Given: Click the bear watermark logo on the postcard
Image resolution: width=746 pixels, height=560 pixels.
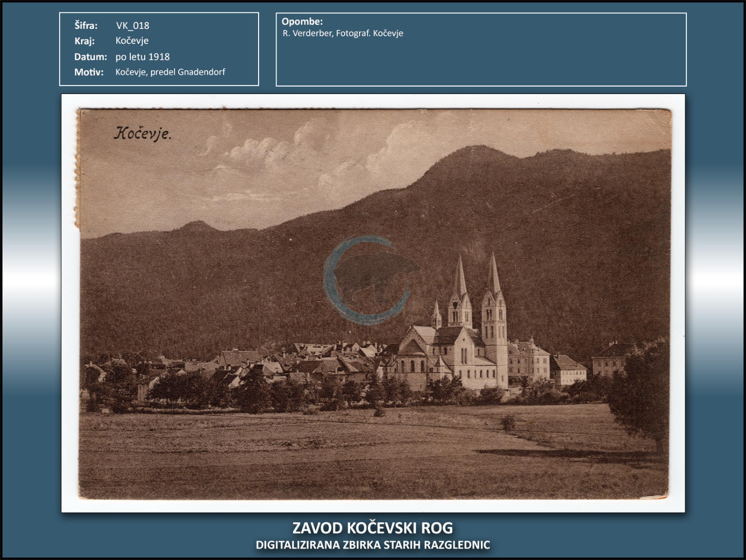Looking at the screenshot, I should click(369, 280).
